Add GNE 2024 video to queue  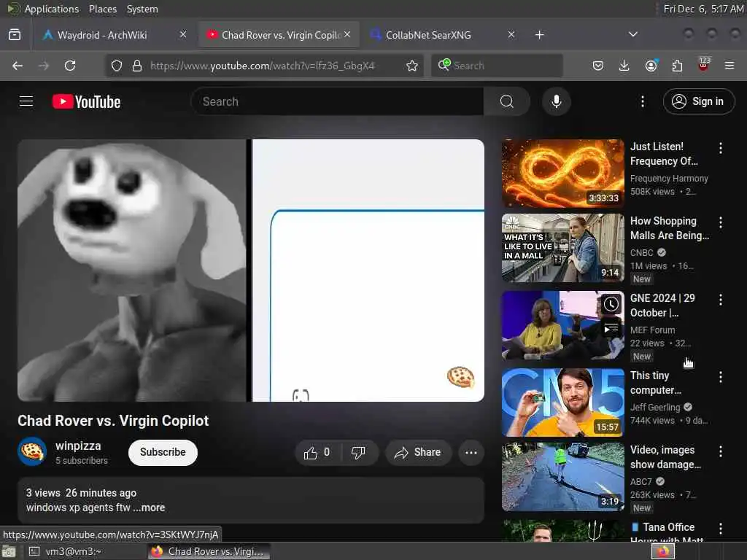tap(611, 328)
